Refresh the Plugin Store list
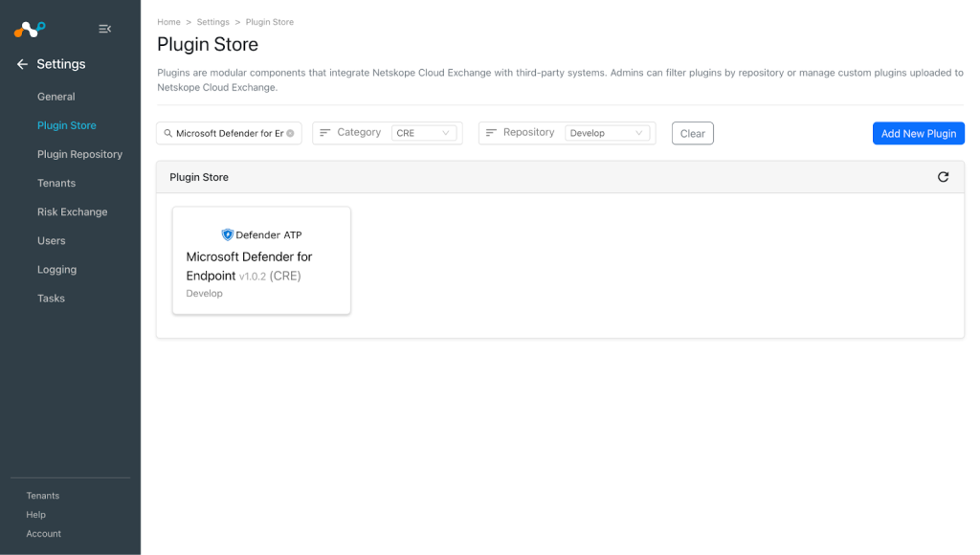 [x=943, y=177]
